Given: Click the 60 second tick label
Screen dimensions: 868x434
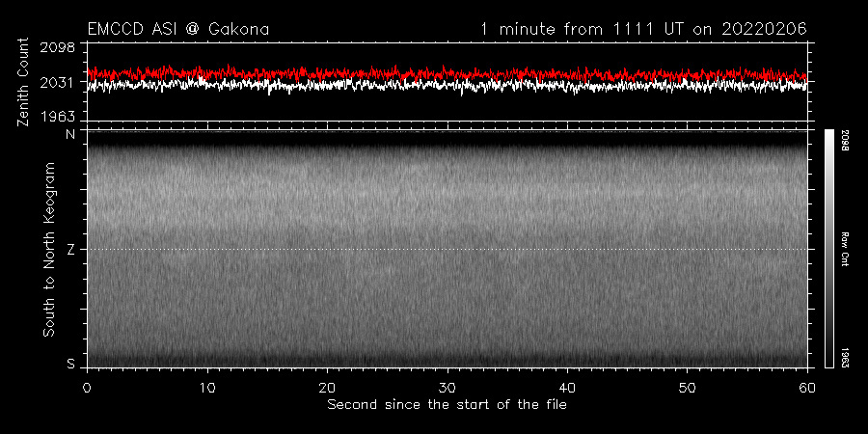Looking at the screenshot, I should [x=807, y=388].
